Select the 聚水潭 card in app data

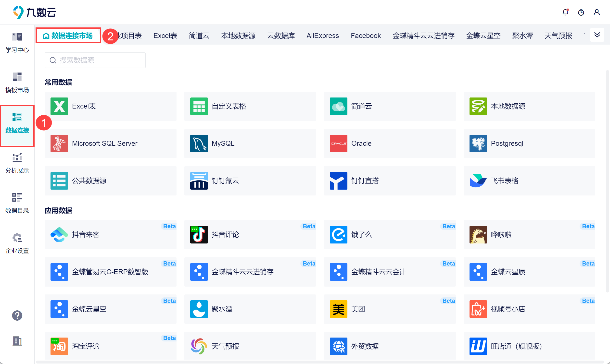pos(250,309)
